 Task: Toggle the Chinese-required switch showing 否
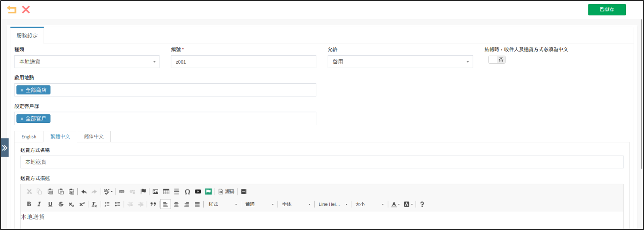(x=497, y=60)
